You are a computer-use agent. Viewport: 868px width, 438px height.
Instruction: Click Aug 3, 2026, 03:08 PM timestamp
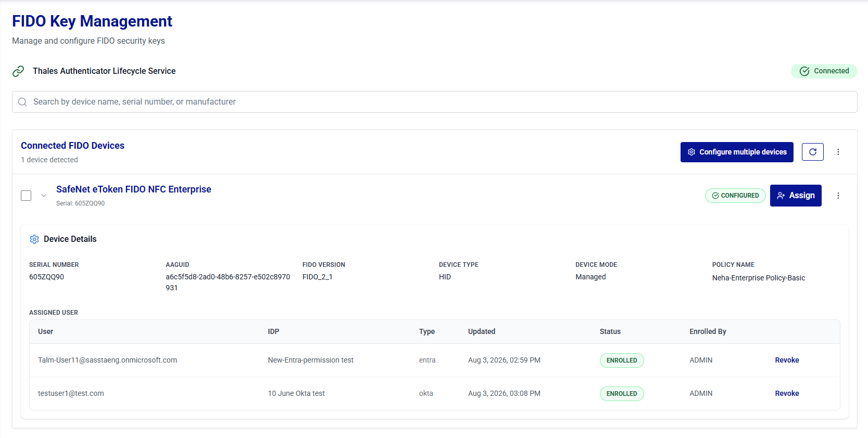(x=504, y=393)
